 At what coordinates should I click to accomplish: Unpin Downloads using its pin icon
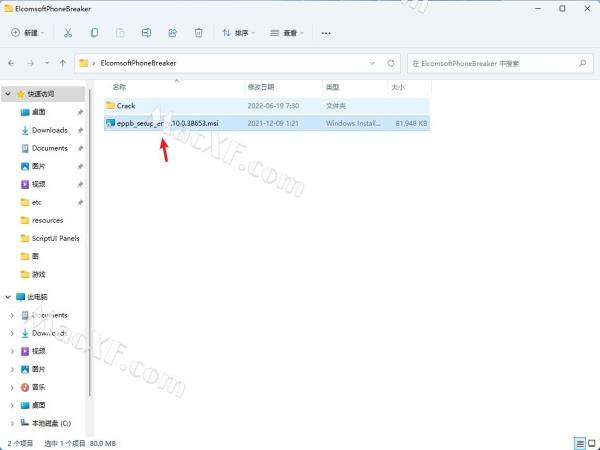pyautogui.click(x=80, y=130)
